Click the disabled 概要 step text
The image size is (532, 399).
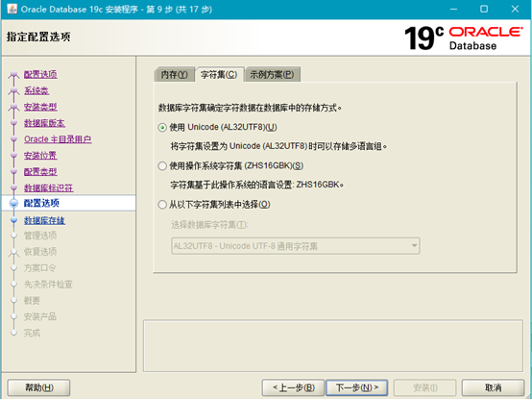point(32,301)
